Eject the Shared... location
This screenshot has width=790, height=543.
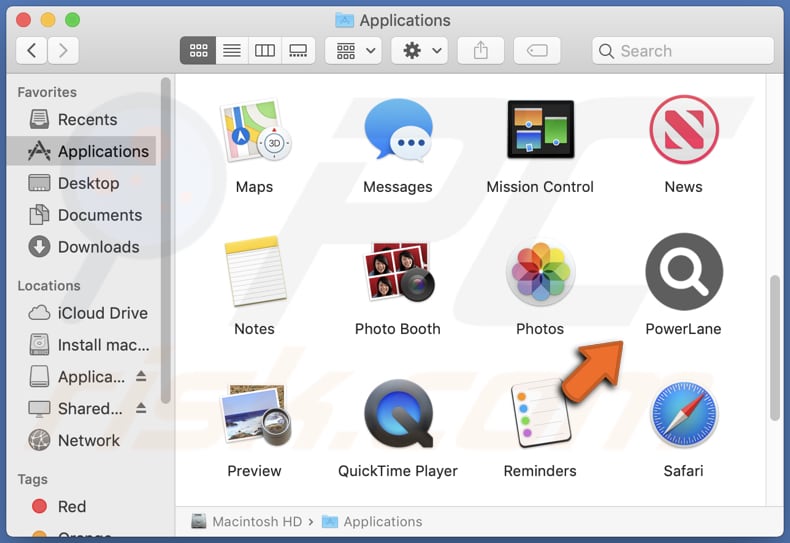(141, 408)
